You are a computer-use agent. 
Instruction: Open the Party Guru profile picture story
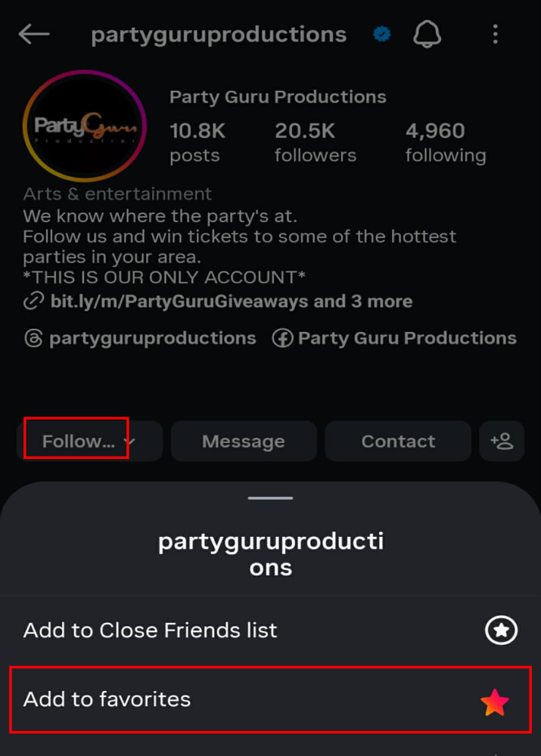click(85, 125)
